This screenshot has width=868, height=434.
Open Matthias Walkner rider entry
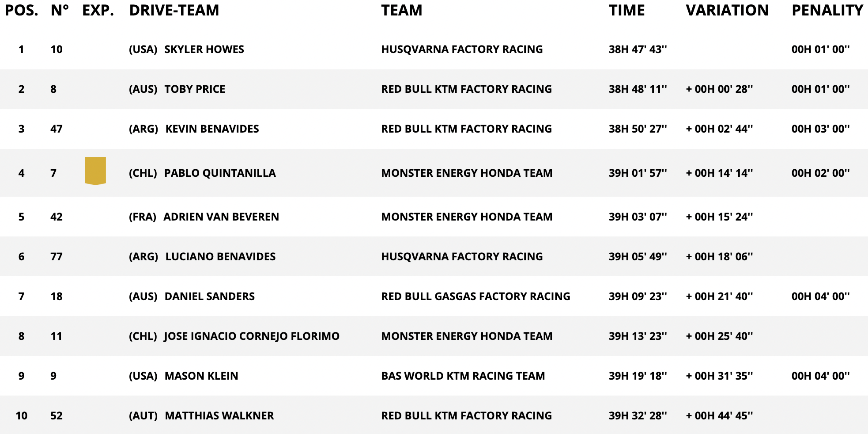point(219,415)
